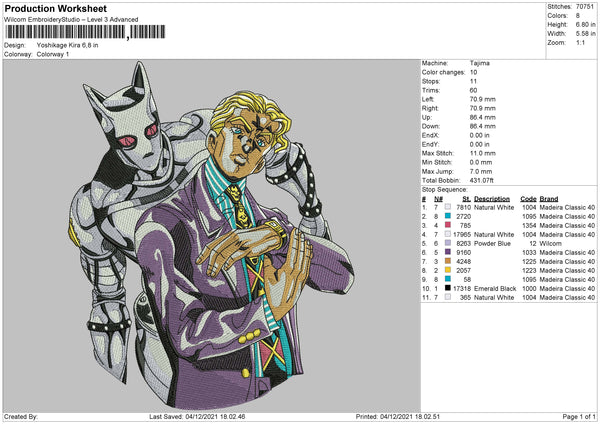Click the Stop Sequence heading

point(445,190)
